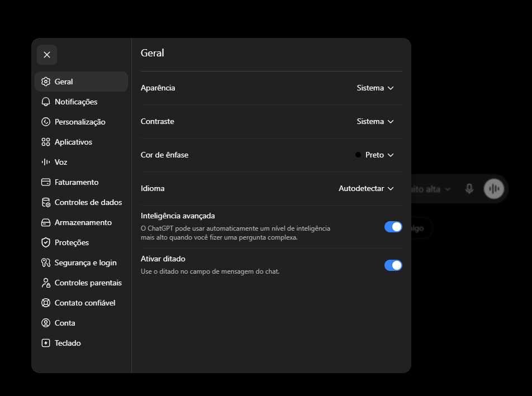Click the profile icon beside Conta
This screenshot has width=532, height=396.
(x=46, y=323)
